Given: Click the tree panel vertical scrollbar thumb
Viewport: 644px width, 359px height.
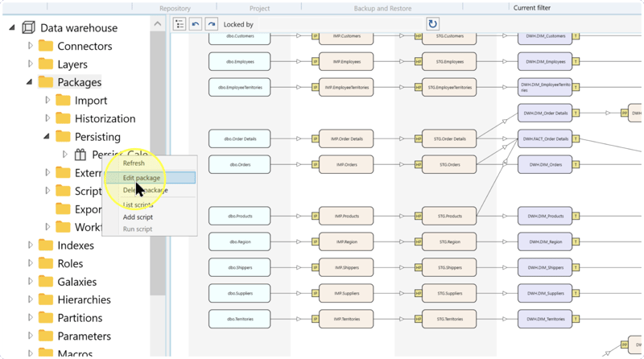Looking at the screenshot, I should point(158,163).
